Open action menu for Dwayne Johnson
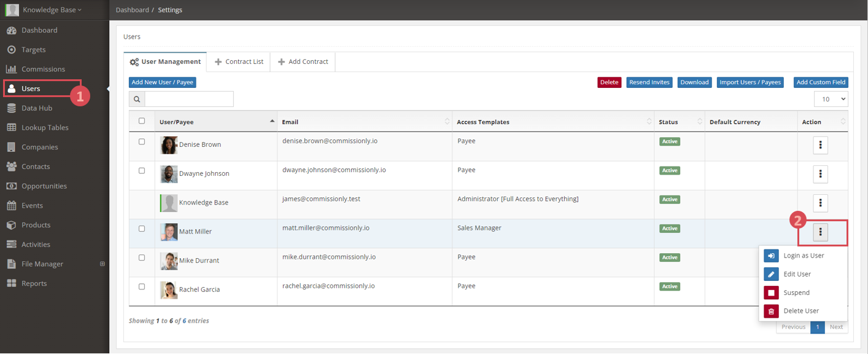The height and width of the screenshot is (354, 868). (820, 174)
